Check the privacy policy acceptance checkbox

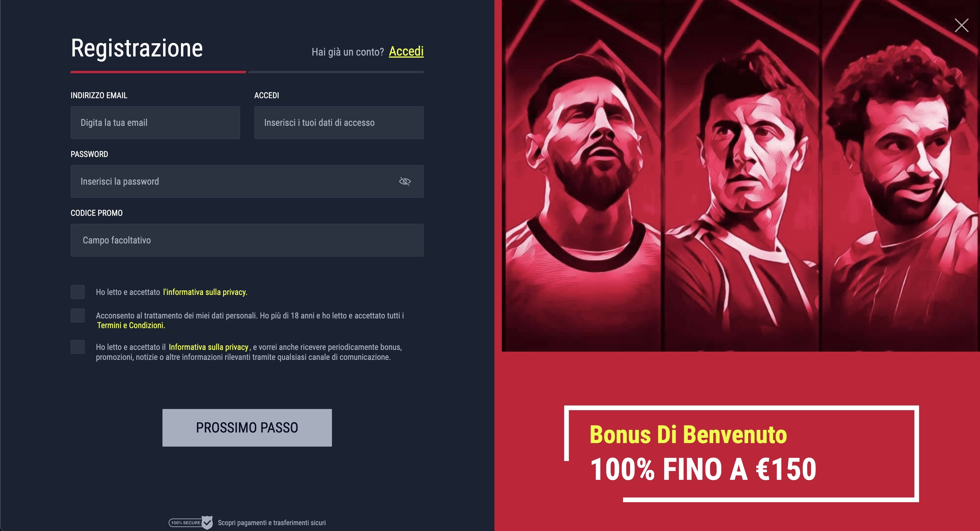pos(78,292)
